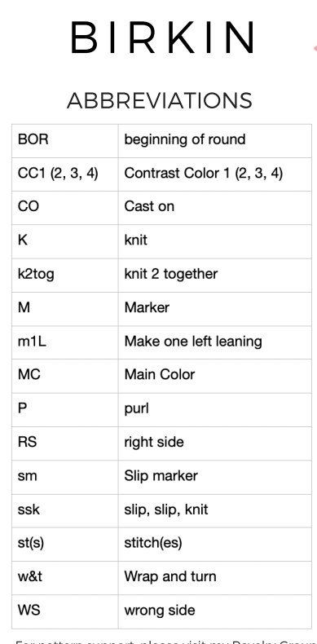Click the BIRKIN title heading

click(163, 37)
